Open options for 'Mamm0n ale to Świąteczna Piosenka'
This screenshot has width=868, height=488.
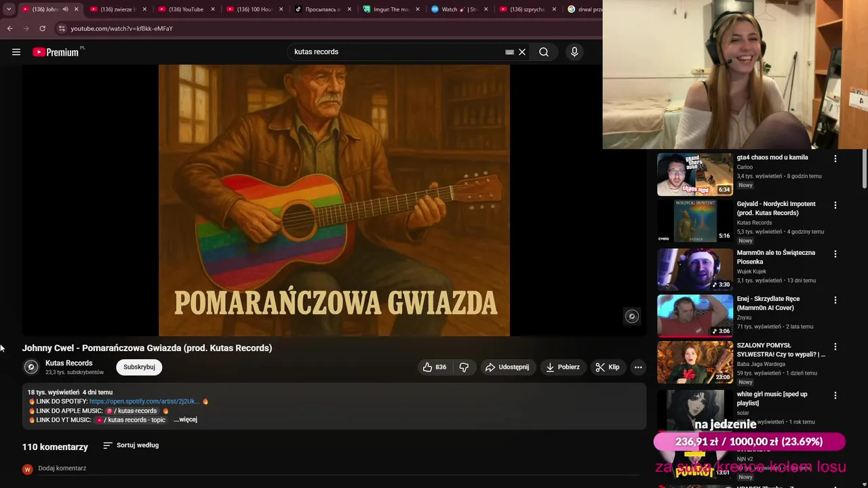point(835,253)
